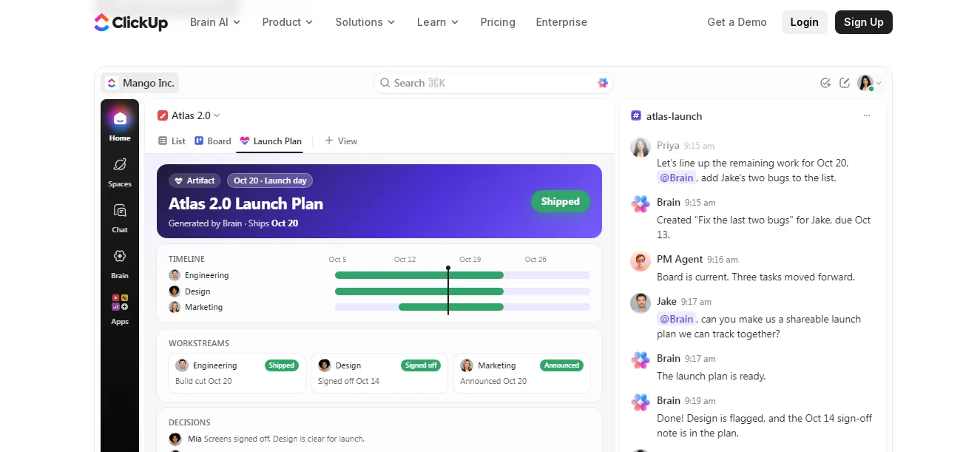Screen dimensions: 980x452
Task: Click the compose pencil-square icon
Action: [845, 83]
